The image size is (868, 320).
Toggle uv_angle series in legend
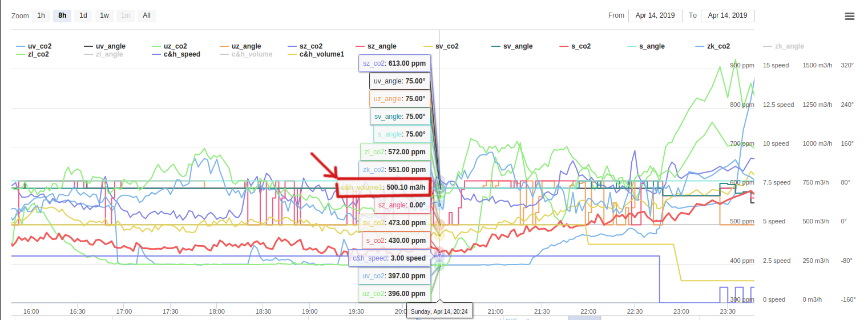click(x=105, y=46)
